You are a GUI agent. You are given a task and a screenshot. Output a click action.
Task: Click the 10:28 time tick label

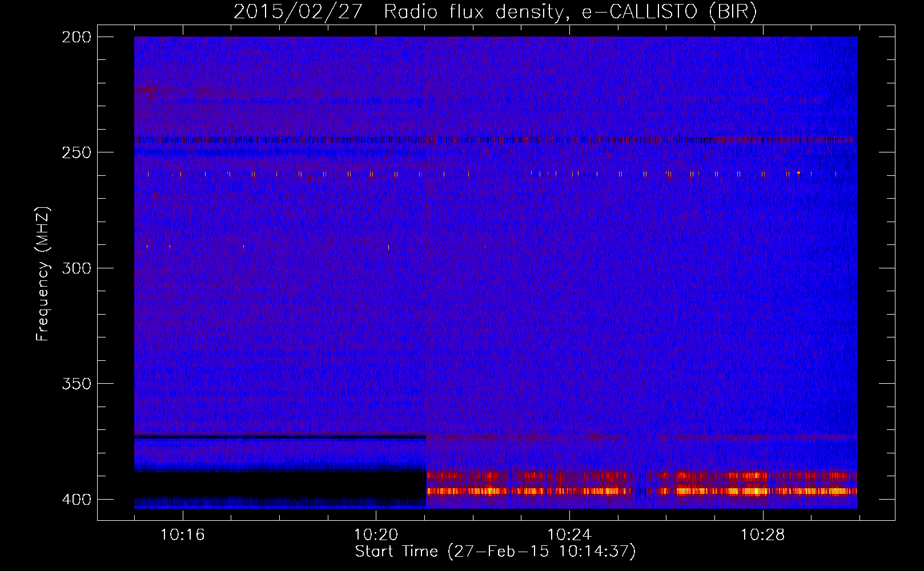point(763,535)
